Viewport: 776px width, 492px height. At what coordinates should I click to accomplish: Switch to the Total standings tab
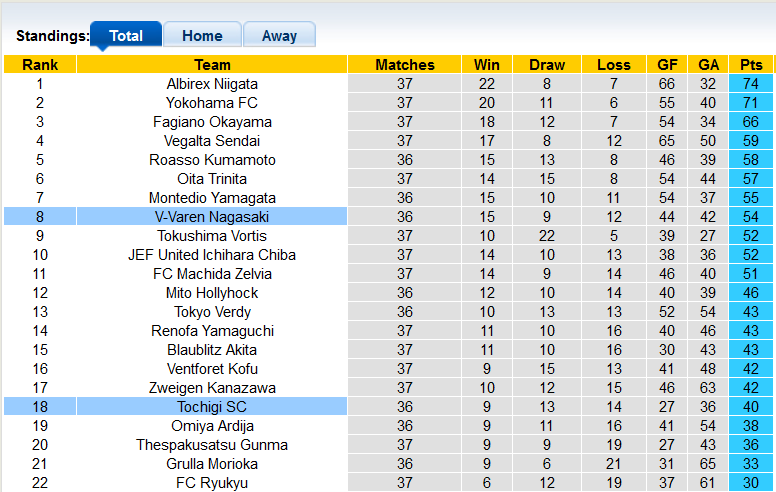click(126, 35)
